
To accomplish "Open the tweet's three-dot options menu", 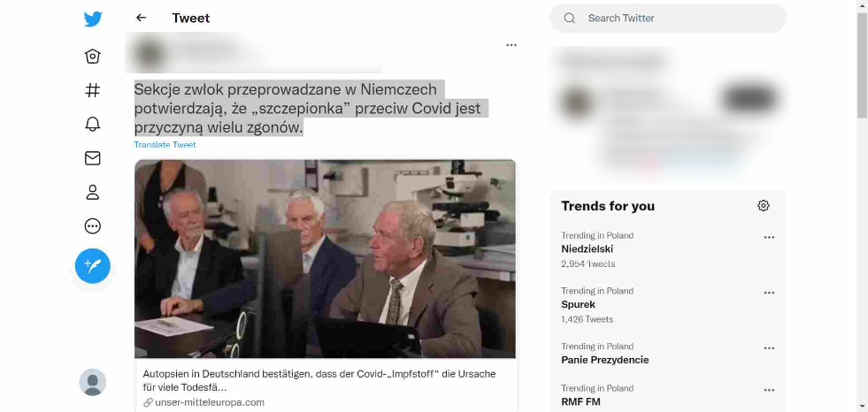I will [x=511, y=45].
